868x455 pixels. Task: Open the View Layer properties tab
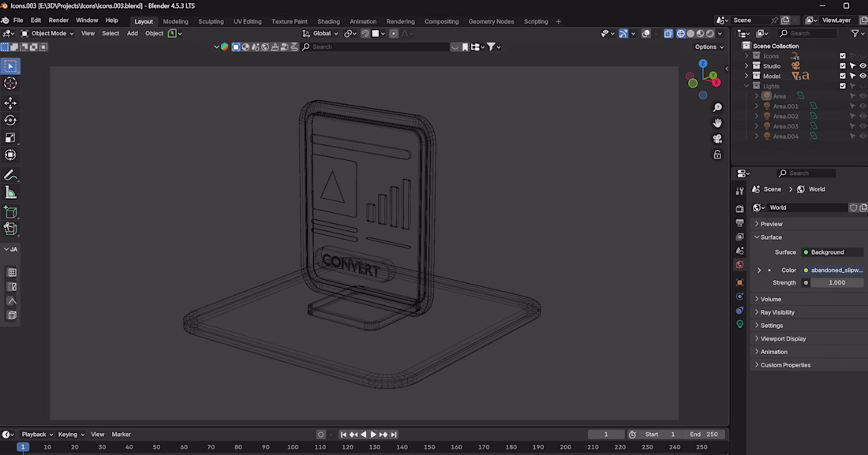pos(739,237)
